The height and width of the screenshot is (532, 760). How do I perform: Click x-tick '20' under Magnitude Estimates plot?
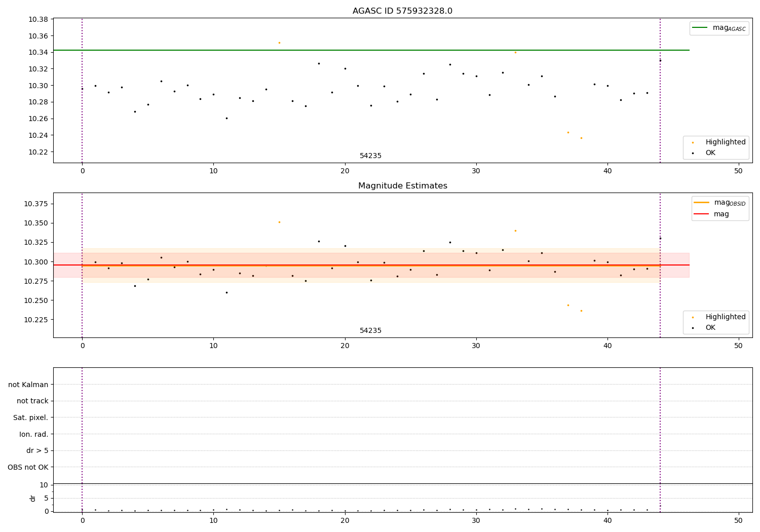coord(345,346)
